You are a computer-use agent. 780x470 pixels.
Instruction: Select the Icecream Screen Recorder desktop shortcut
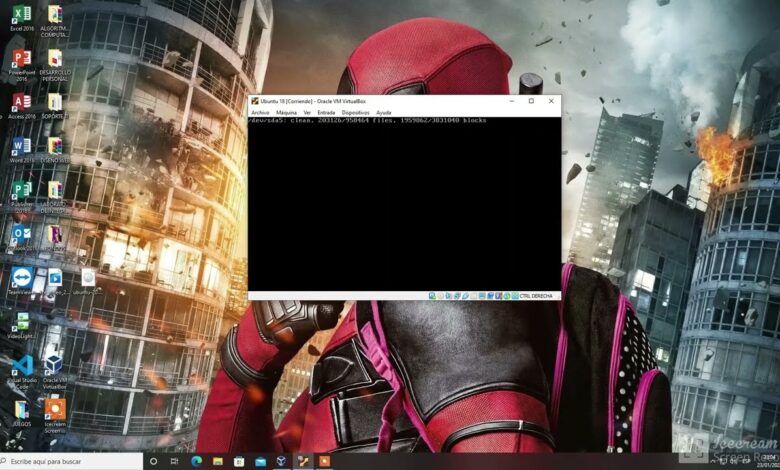click(55, 416)
